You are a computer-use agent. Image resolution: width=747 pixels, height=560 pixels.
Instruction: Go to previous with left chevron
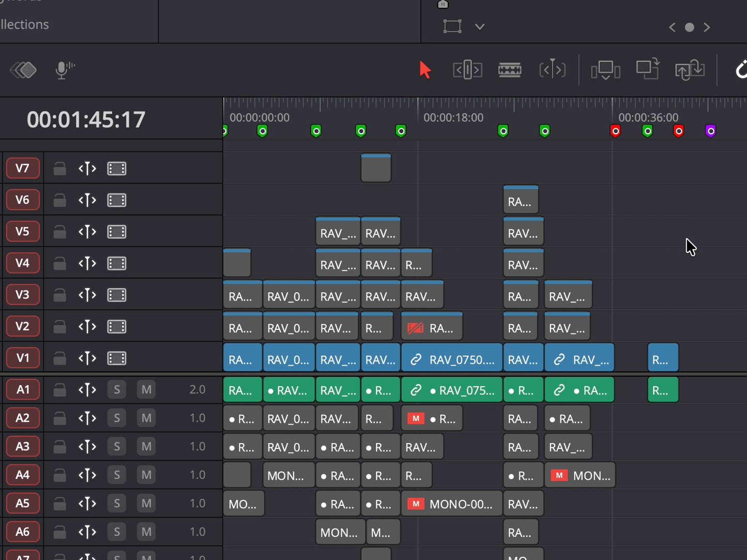(x=672, y=27)
